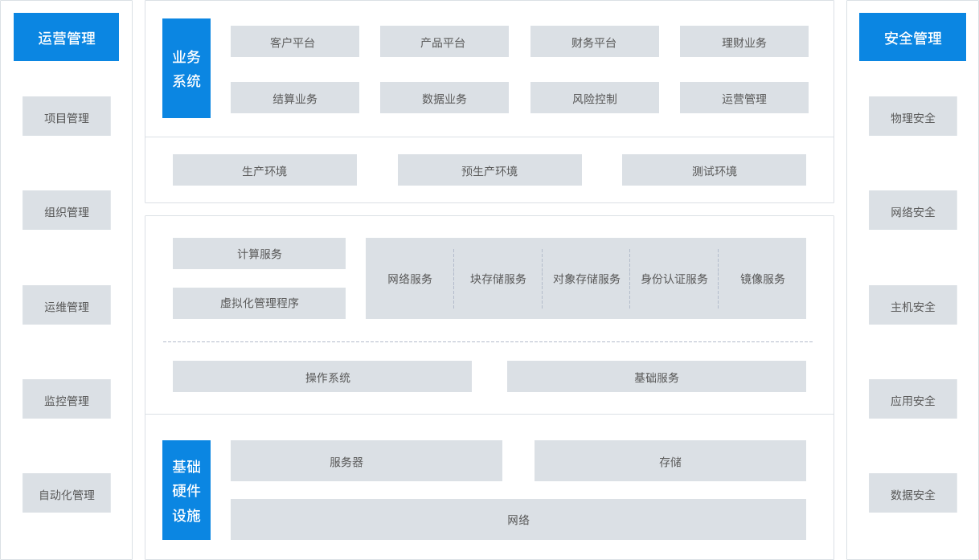
Task: Choose the 生产环境 environment
Action: (x=264, y=170)
